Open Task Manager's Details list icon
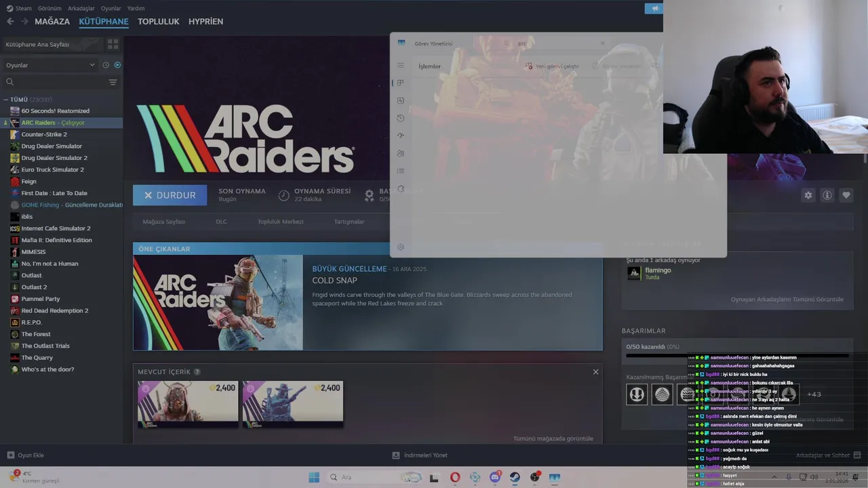Viewport: 868px width, 488px height. pos(401,171)
